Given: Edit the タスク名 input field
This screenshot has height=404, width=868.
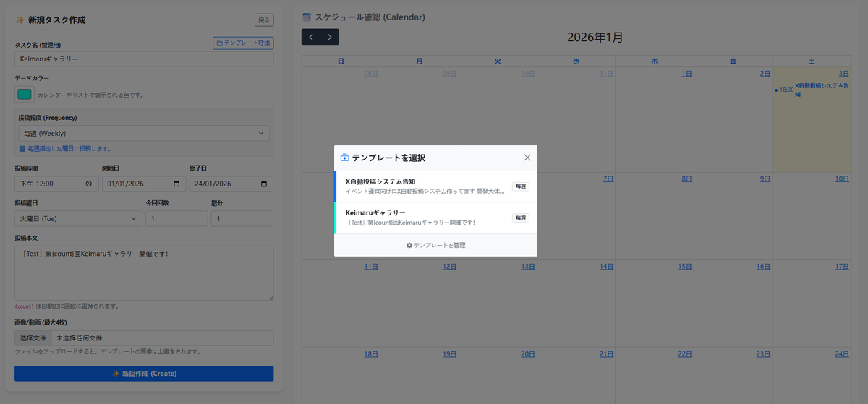Looking at the screenshot, I should click(144, 59).
